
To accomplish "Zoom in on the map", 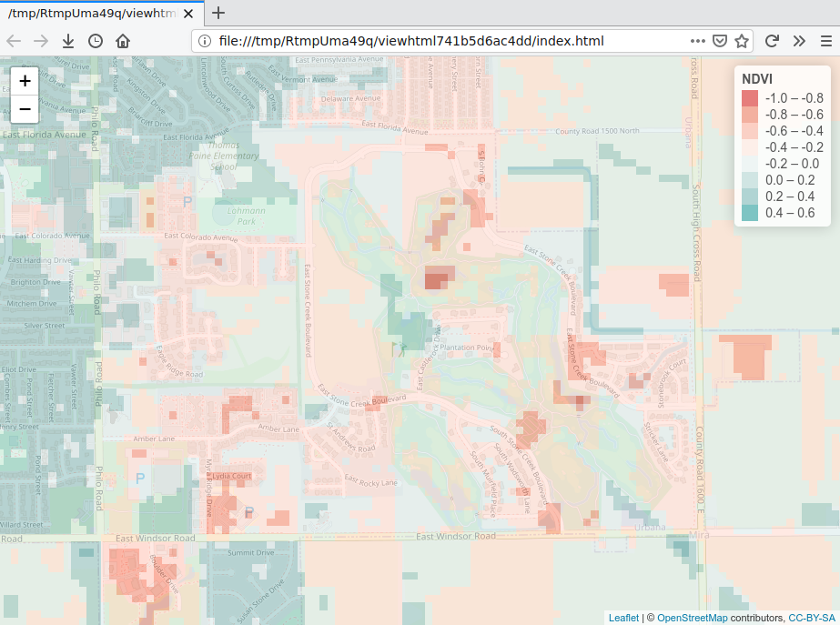I will 25,81.
